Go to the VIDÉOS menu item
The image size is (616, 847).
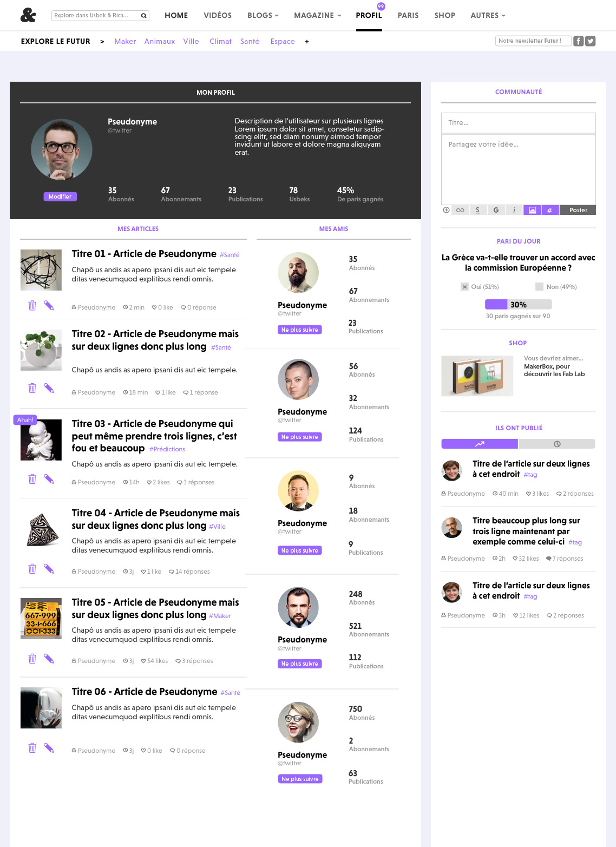218,15
